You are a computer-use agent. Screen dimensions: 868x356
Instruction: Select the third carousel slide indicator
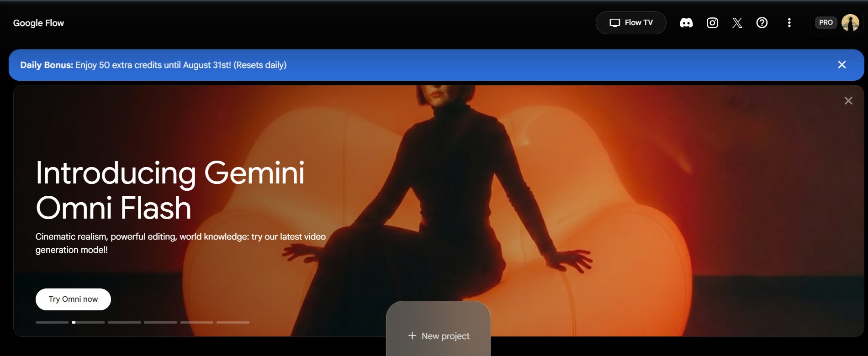click(124, 322)
